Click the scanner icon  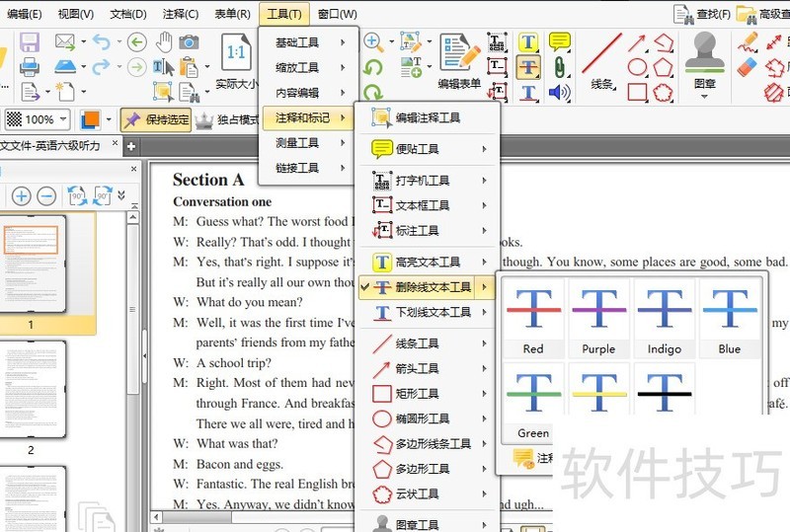[x=65, y=66]
